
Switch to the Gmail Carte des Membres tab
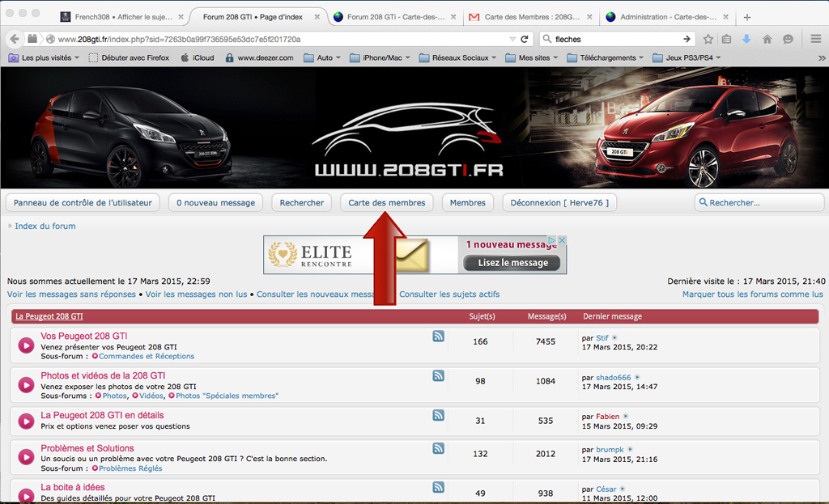(x=531, y=17)
